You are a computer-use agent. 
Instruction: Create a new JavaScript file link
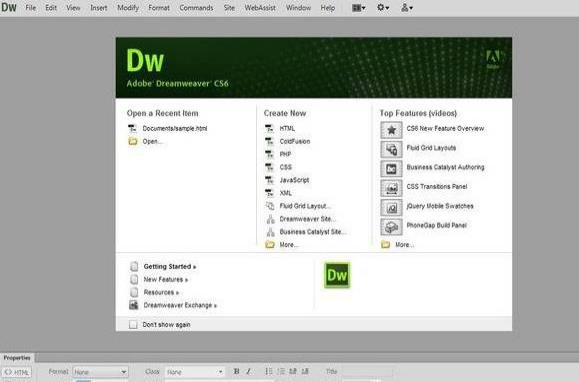[294, 180]
